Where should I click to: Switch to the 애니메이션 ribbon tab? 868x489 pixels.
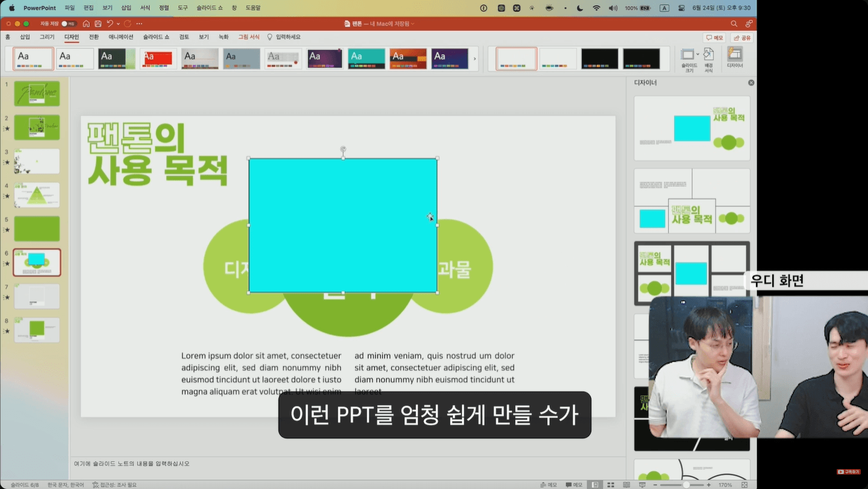tap(121, 37)
